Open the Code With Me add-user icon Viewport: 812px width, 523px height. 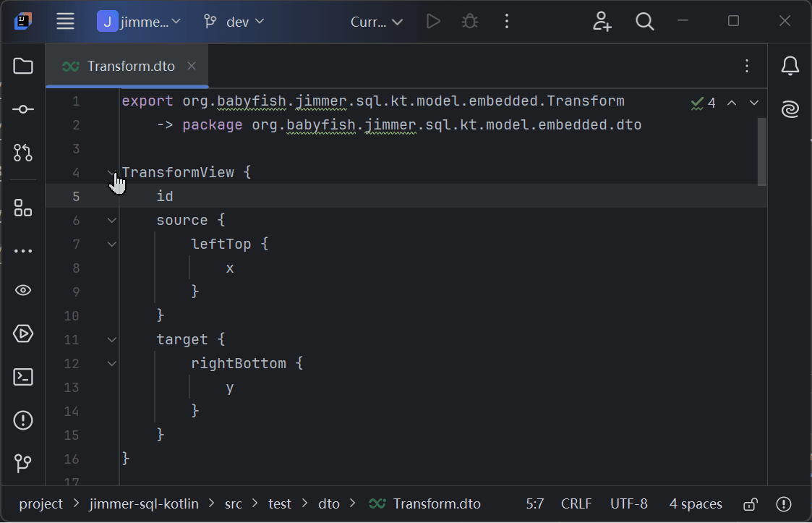(602, 21)
